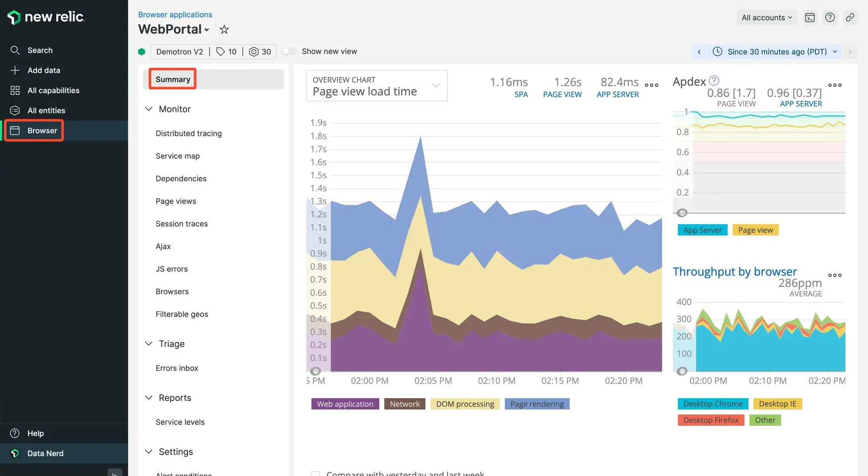868x476 pixels.
Task: Open the Throughput by browser title link
Action: click(x=735, y=272)
